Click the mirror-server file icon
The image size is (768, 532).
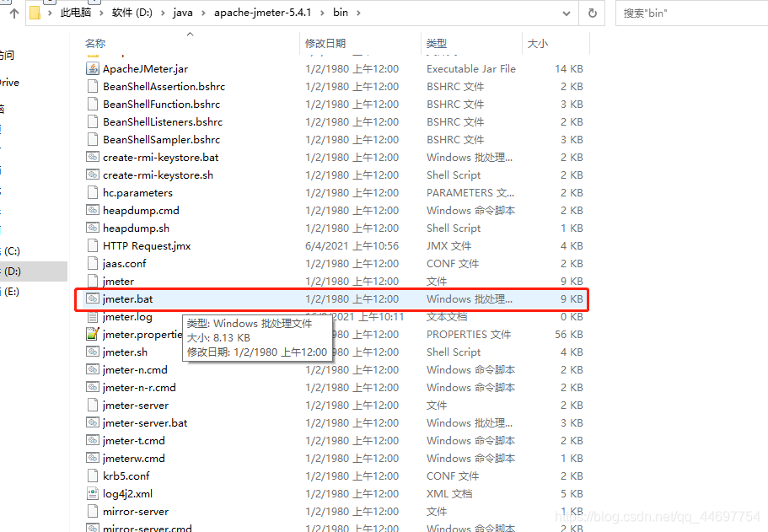[93, 512]
